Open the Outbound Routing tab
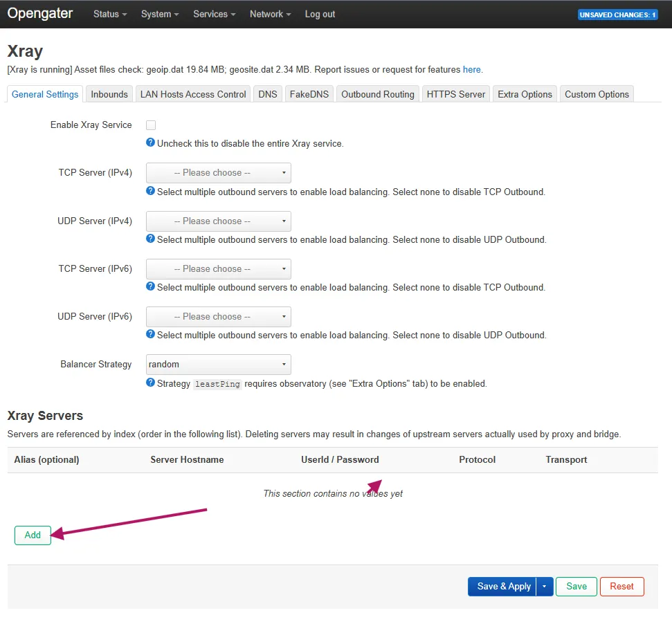The image size is (672, 642). (x=378, y=94)
